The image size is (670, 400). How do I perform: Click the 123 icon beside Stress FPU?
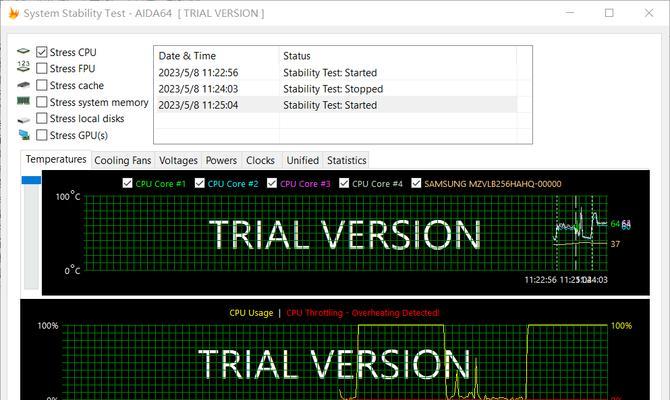pos(23,66)
